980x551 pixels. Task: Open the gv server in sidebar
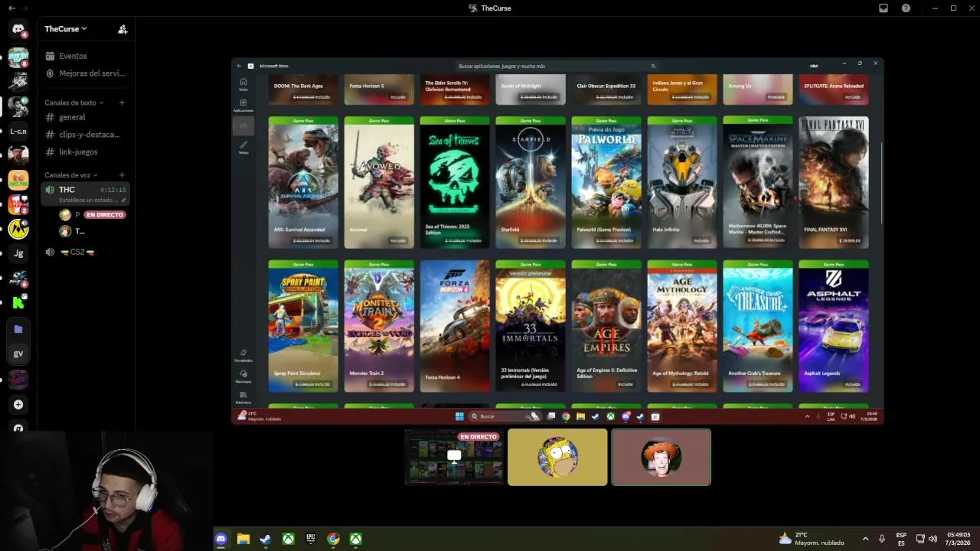point(18,354)
